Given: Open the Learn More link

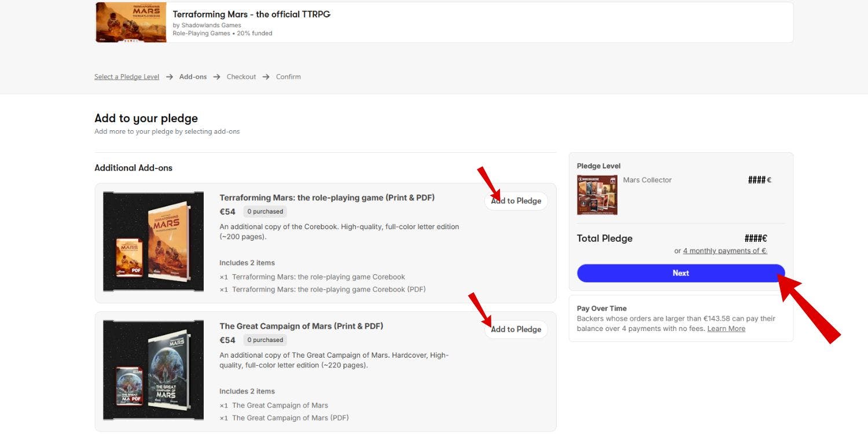Looking at the screenshot, I should [x=726, y=329].
